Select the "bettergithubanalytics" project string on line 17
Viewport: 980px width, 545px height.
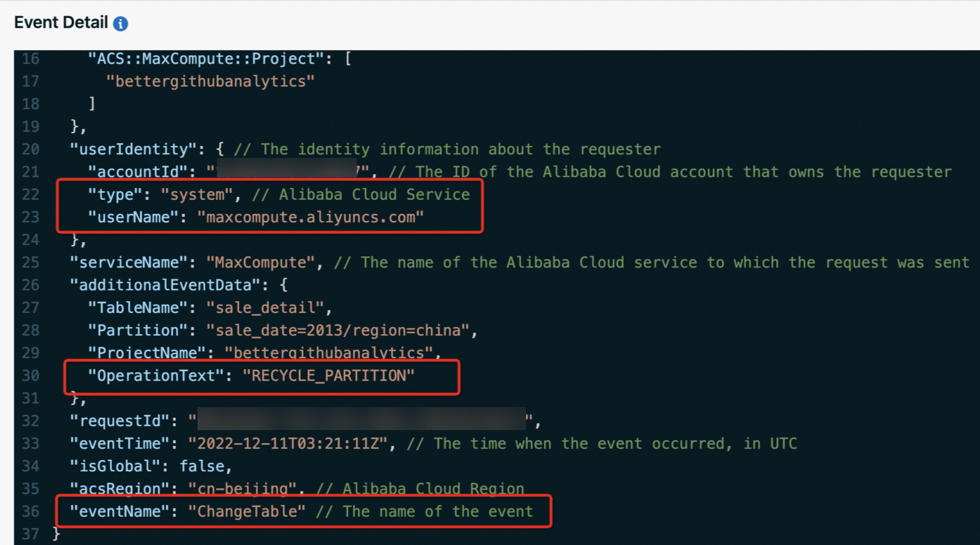tap(211, 81)
